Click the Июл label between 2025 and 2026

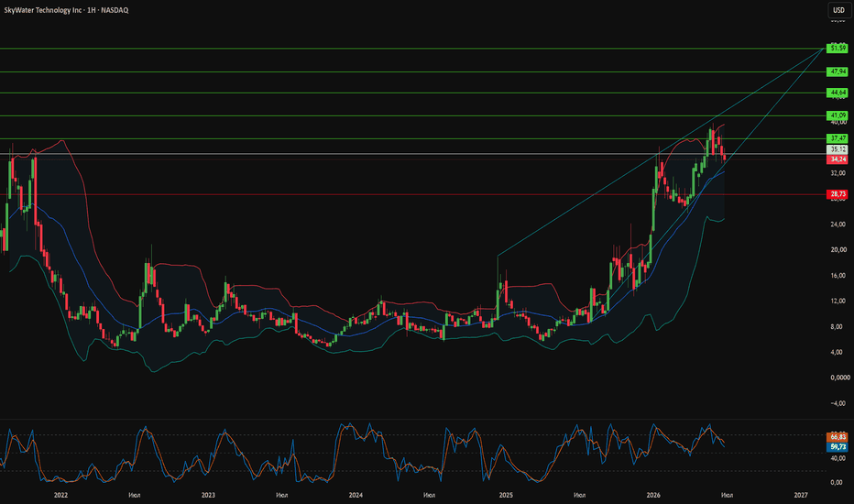click(x=579, y=495)
